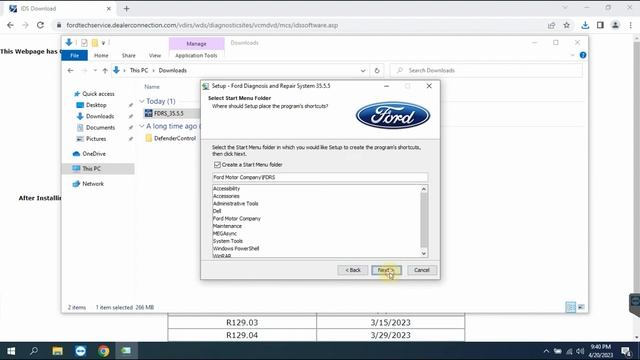
Task: Switch to large icons view layout
Action: 581,307
